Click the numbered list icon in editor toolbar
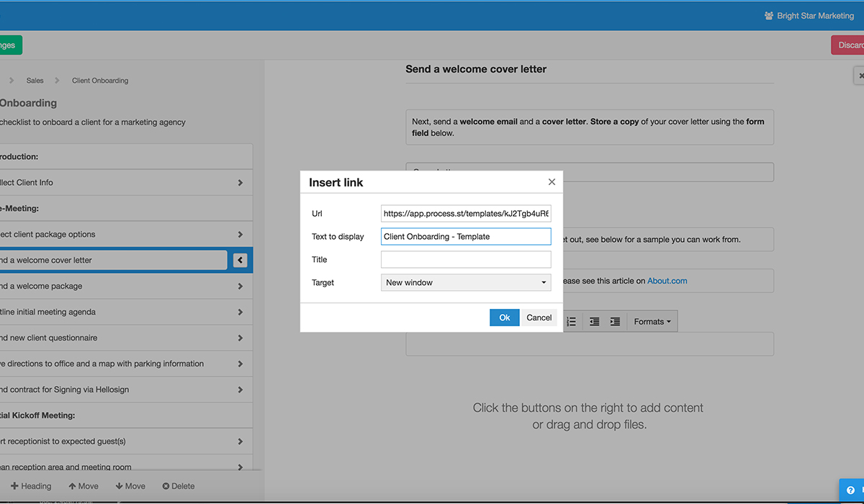The width and height of the screenshot is (864, 504). (572, 322)
